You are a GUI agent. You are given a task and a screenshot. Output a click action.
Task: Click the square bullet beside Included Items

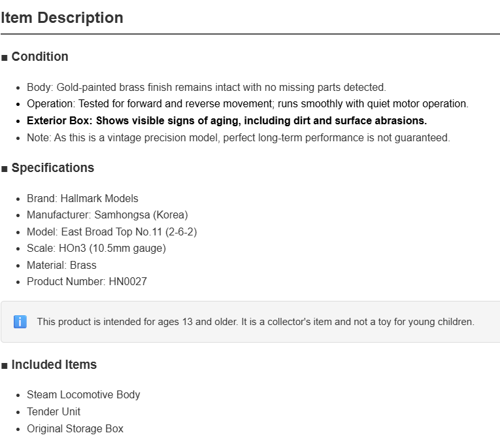(4, 366)
